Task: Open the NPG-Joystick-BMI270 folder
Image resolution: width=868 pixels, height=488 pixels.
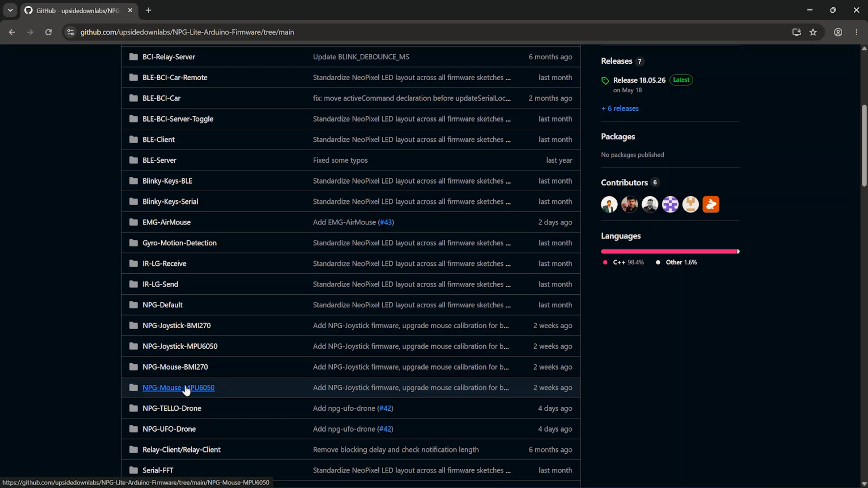Action: (176, 326)
